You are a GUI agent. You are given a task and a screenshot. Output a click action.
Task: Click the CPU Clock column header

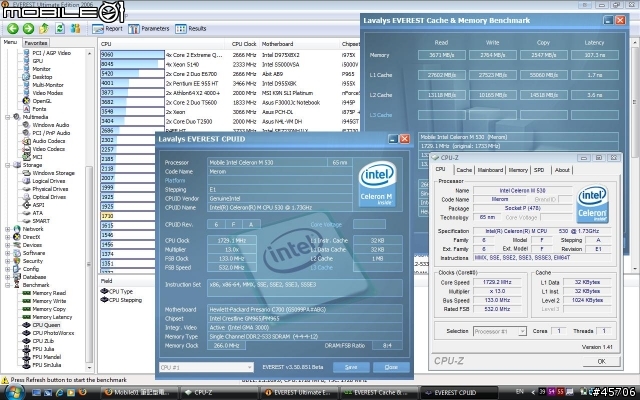(x=244, y=44)
